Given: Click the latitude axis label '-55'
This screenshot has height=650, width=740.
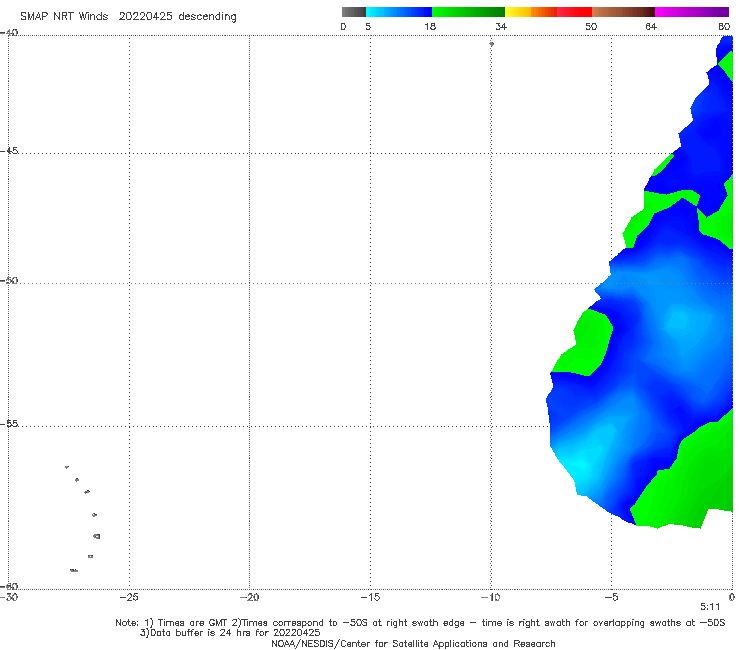Looking at the screenshot, I should point(9,423).
